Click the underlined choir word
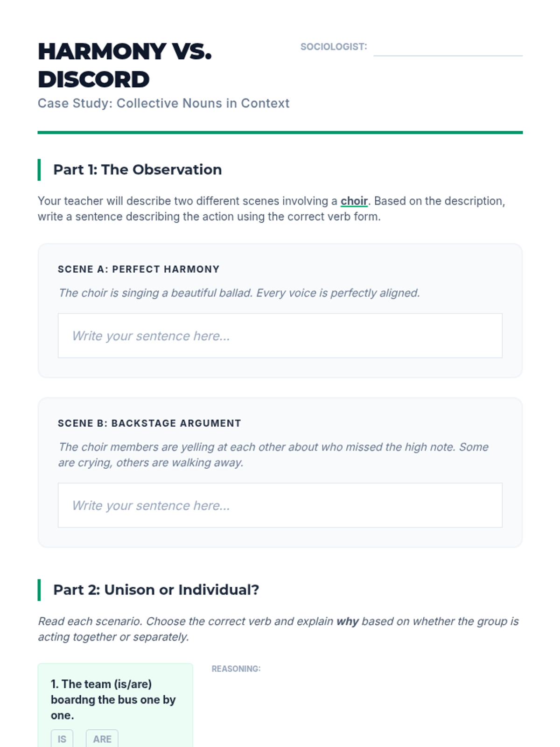Screen dimensions: 560x747 pyautogui.click(x=354, y=201)
